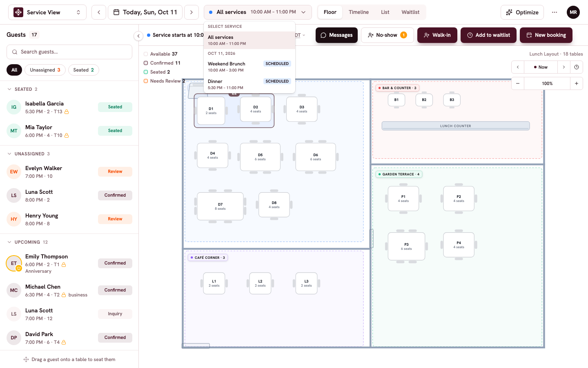This screenshot has width=588, height=368.
Task: Click the No-show button
Action: click(x=387, y=35)
